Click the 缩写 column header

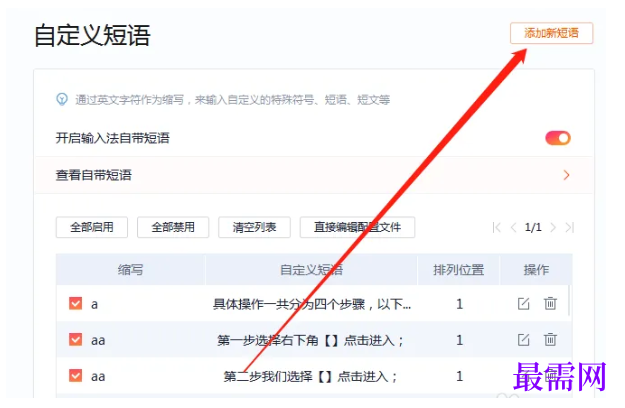tap(130, 270)
